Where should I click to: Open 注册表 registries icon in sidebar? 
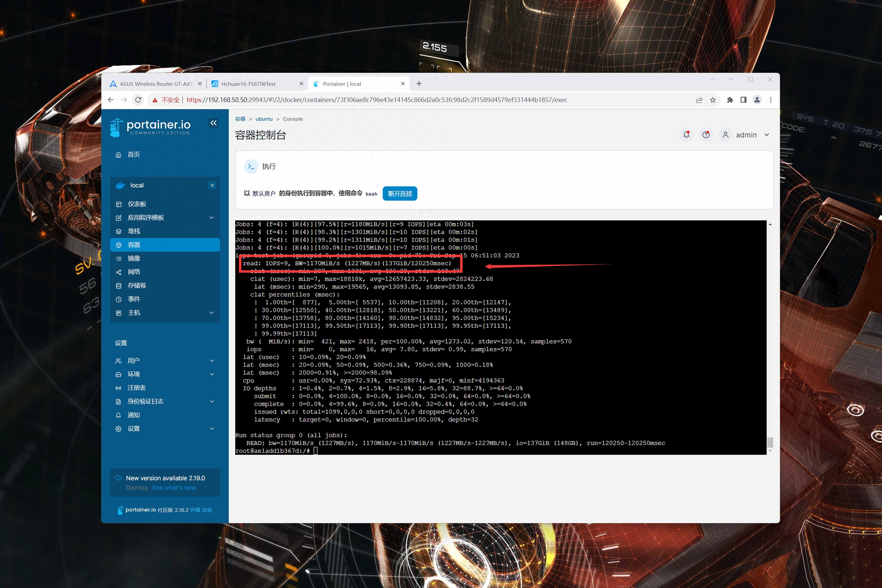(x=118, y=388)
